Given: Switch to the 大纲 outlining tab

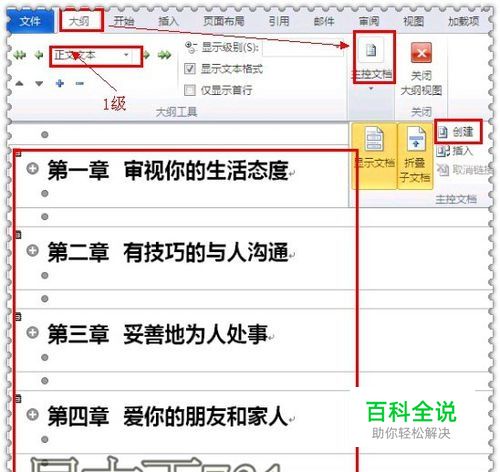Looking at the screenshot, I should tap(80, 21).
